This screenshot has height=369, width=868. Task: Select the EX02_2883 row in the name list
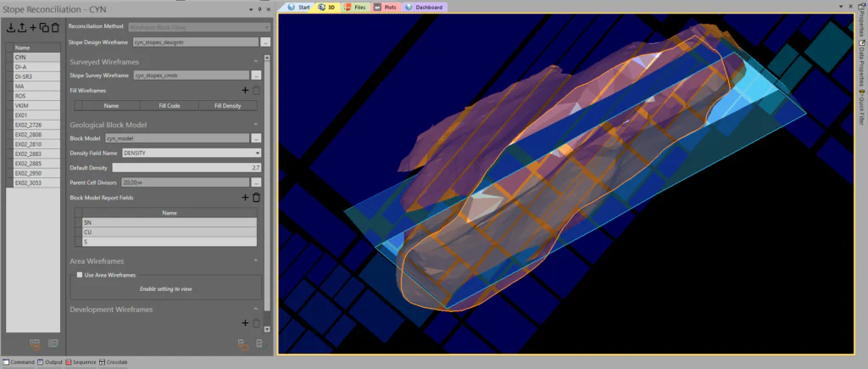(36, 154)
